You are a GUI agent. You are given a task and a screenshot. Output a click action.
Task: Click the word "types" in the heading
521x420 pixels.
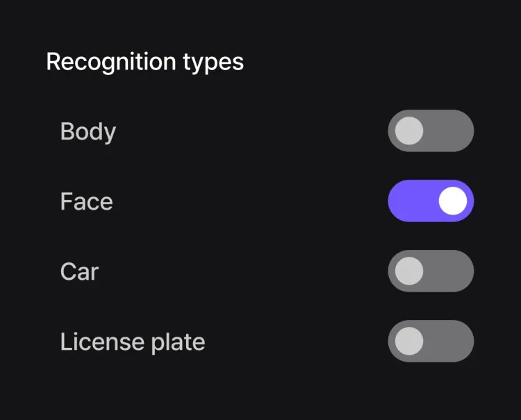[x=213, y=62]
